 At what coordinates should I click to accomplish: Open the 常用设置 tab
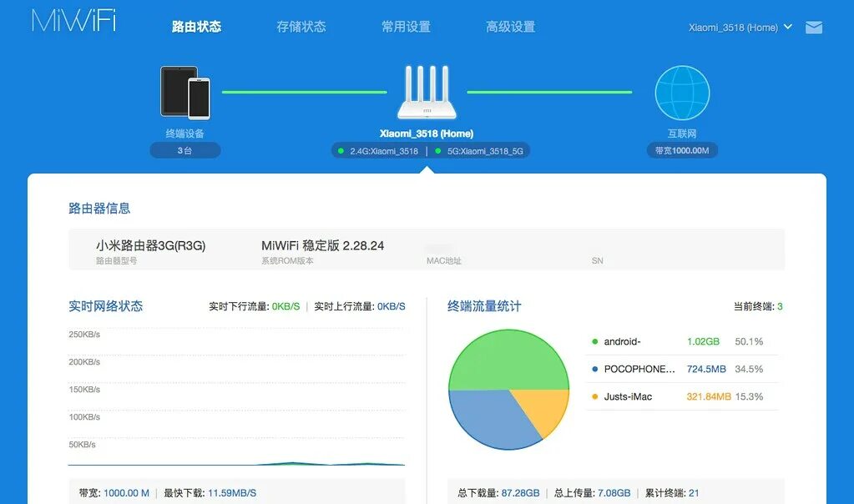(406, 27)
